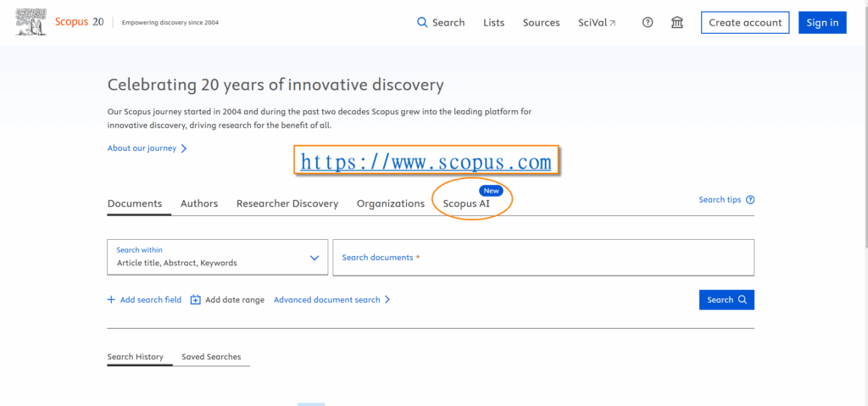Open SciVal external link

click(x=597, y=23)
